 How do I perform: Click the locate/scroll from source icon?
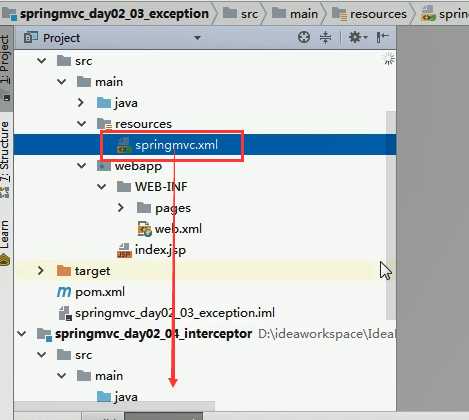point(304,37)
